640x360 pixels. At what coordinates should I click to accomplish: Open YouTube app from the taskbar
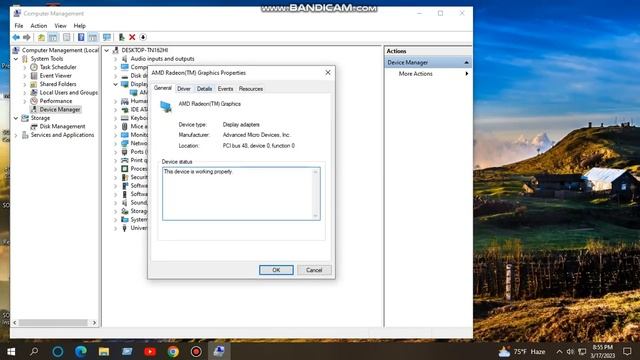[x=150, y=351]
